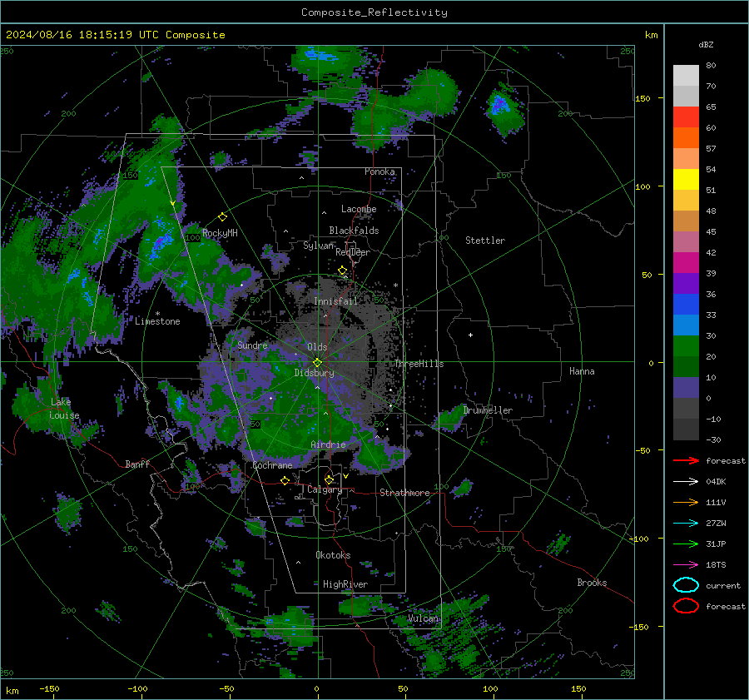Click the Stettler label

[x=485, y=241]
